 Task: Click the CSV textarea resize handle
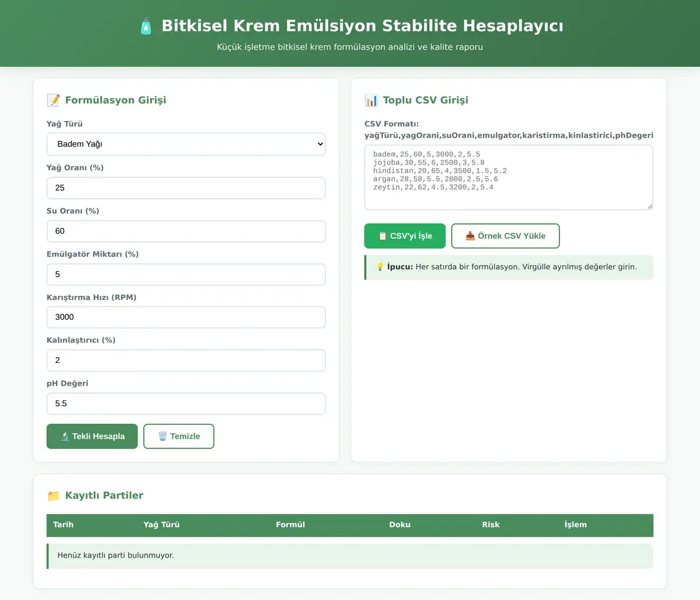pos(649,205)
